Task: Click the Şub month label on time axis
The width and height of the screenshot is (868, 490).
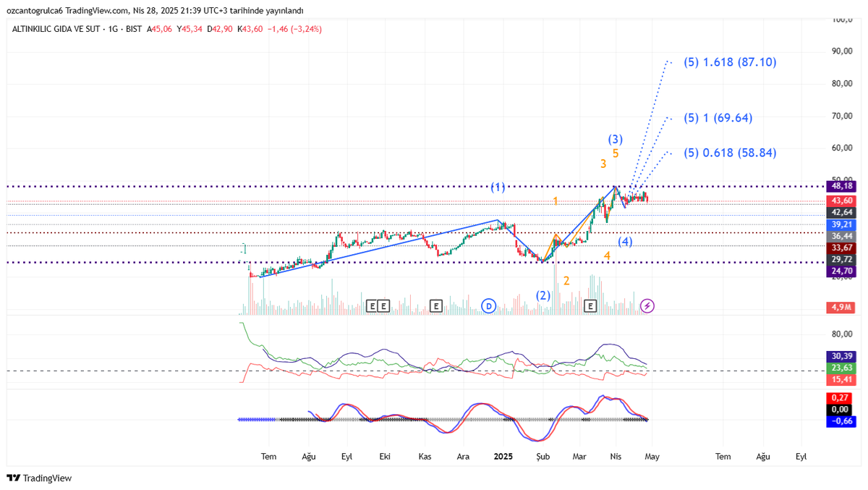Action: [x=542, y=457]
